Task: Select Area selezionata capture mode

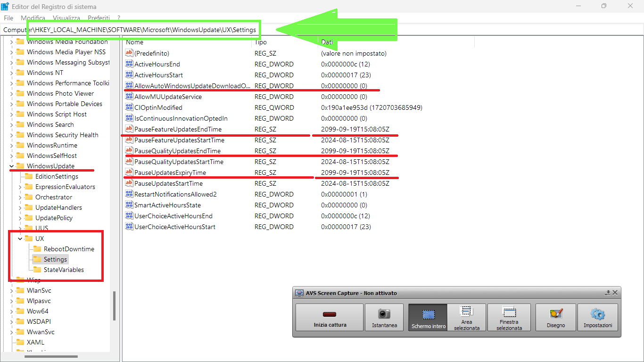Action: (x=467, y=317)
